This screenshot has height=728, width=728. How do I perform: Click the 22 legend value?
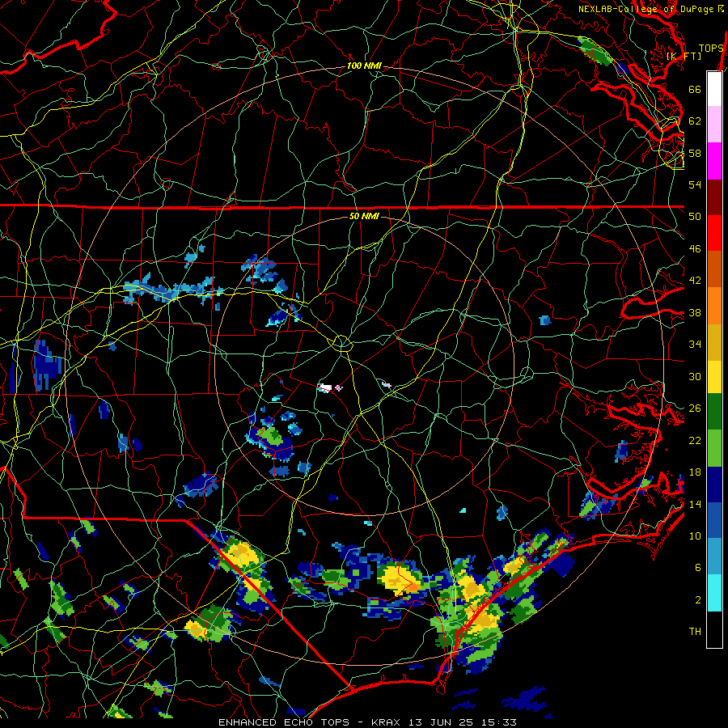695,440
